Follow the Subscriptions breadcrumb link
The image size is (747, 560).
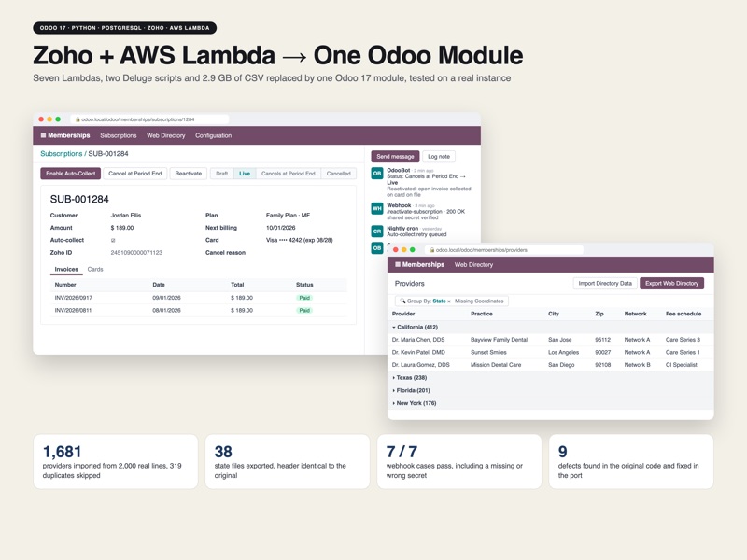coord(62,154)
